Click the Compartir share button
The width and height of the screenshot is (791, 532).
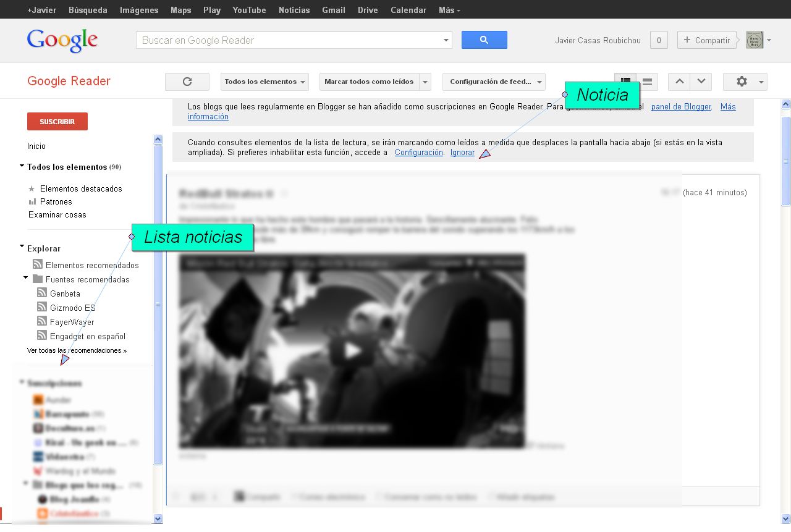pyautogui.click(x=707, y=40)
